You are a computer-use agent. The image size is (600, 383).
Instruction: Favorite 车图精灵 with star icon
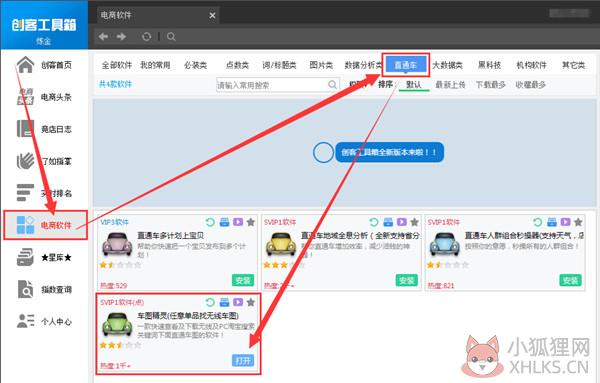pos(251,302)
